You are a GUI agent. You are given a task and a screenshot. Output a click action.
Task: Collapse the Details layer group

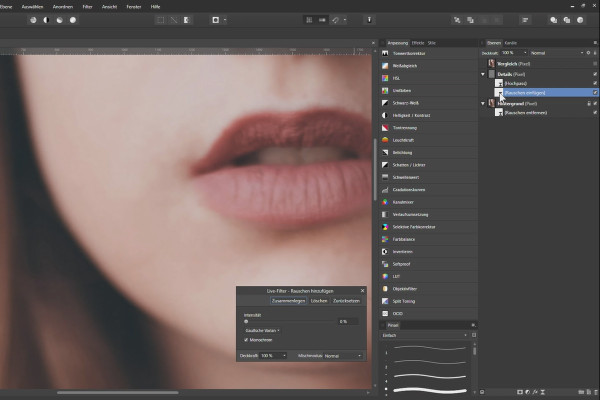[x=483, y=74]
